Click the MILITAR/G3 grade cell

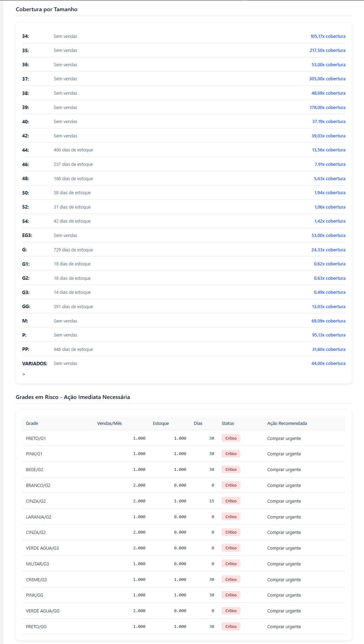pos(38,564)
